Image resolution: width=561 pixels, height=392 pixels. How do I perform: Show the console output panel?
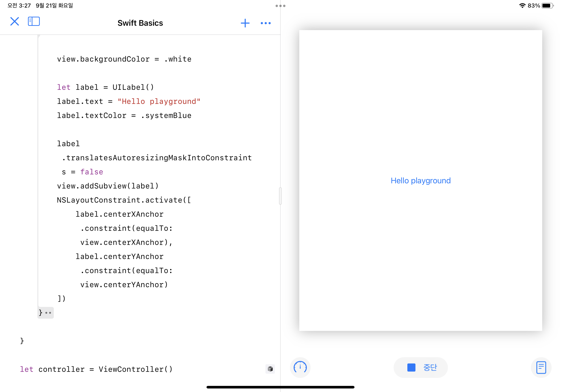click(x=541, y=367)
